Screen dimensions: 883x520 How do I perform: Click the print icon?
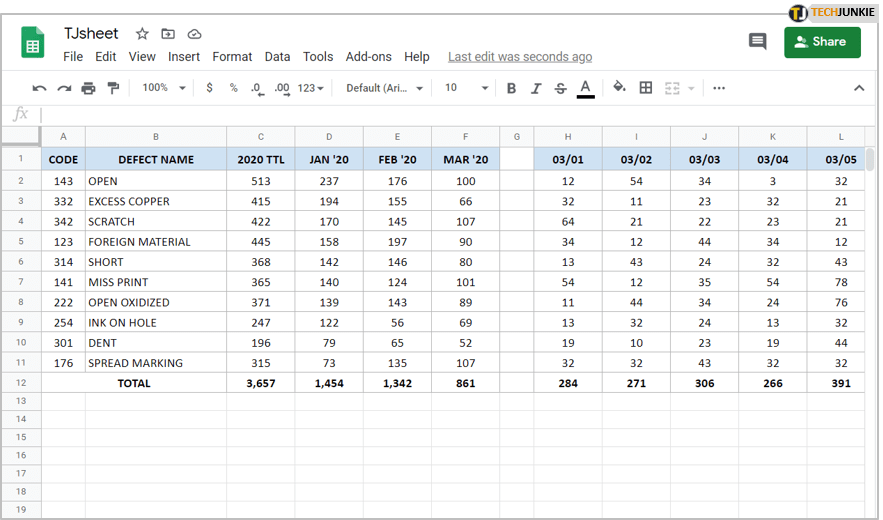(x=88, y=88)
